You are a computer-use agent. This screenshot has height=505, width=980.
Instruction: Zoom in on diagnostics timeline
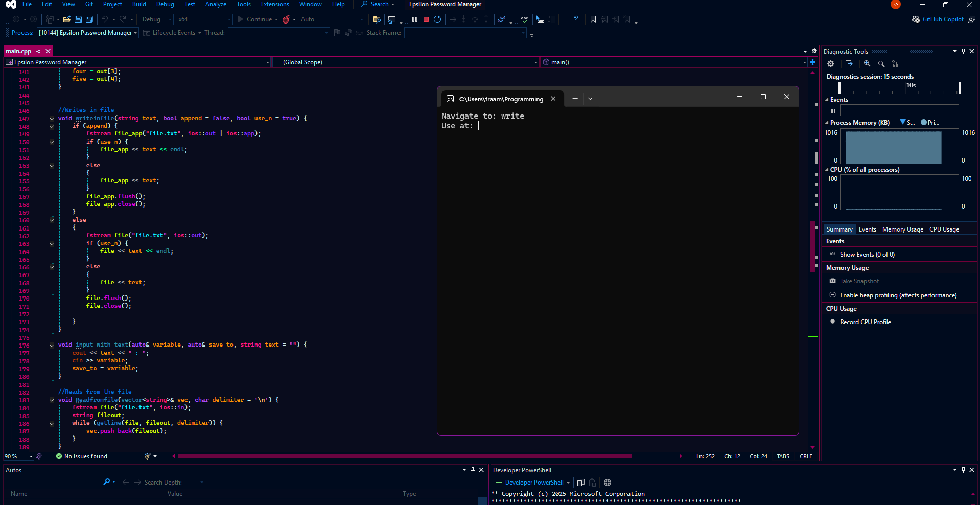(x=867, y=64)
